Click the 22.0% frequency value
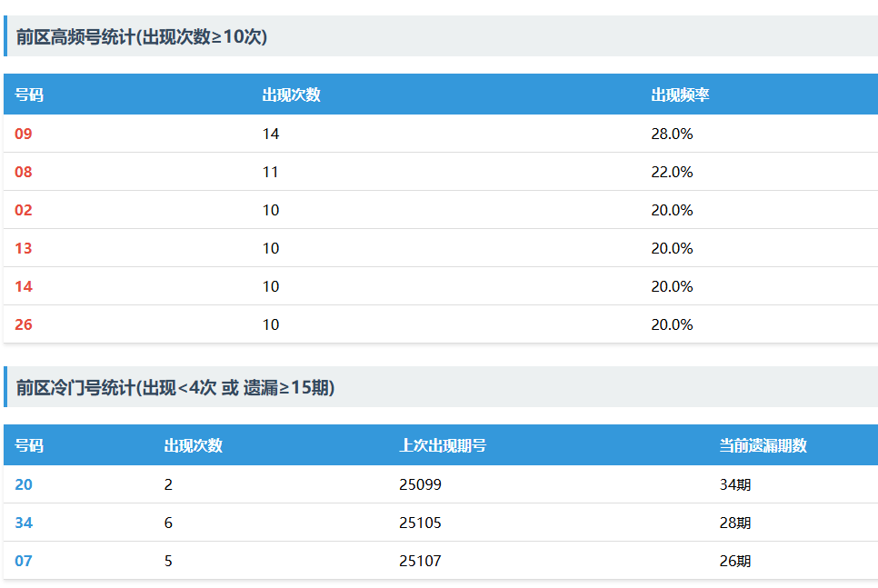This screenshot has height=588, width=878. pyautogui.click(x=672, y=172)
